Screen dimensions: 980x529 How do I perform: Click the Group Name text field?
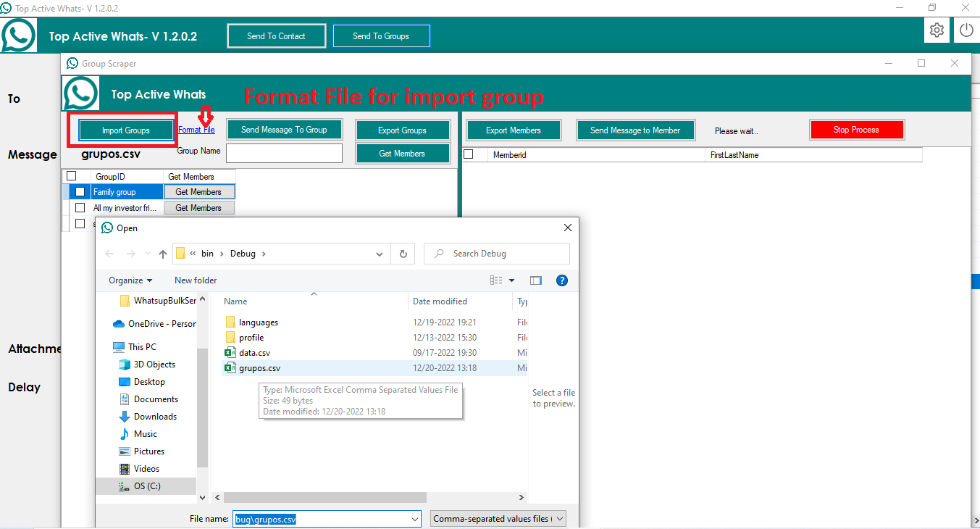284,154
